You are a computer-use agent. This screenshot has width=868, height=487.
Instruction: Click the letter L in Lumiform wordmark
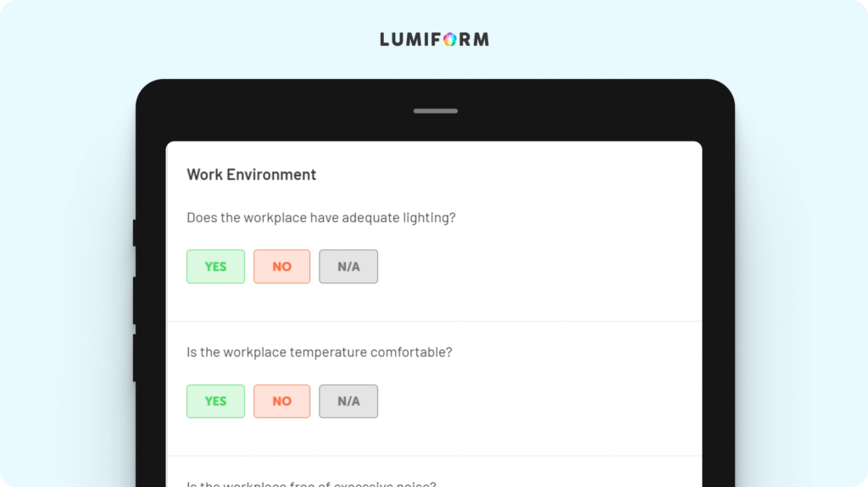coord(386,39)
